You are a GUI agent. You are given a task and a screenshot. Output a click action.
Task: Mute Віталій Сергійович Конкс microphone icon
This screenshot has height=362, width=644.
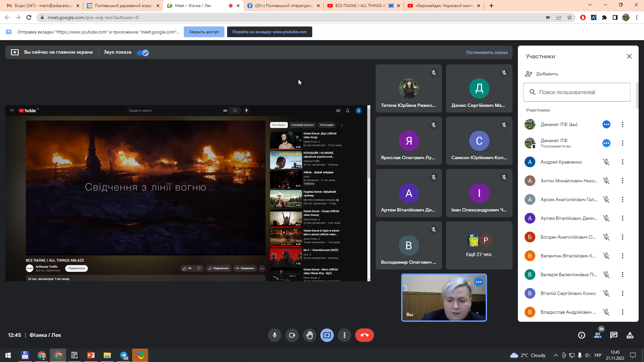(x=606, y=293)
